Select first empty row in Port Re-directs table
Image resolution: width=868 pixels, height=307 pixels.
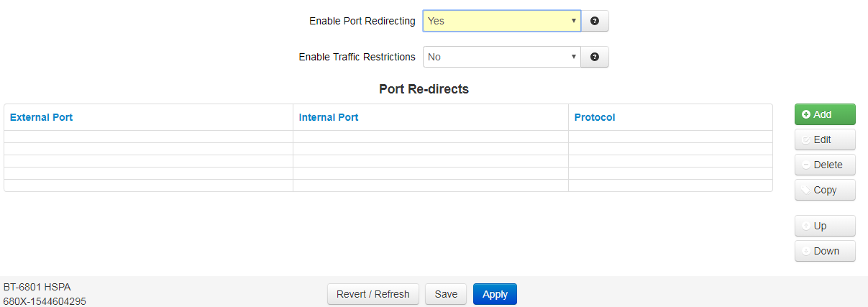click(388, 137)
